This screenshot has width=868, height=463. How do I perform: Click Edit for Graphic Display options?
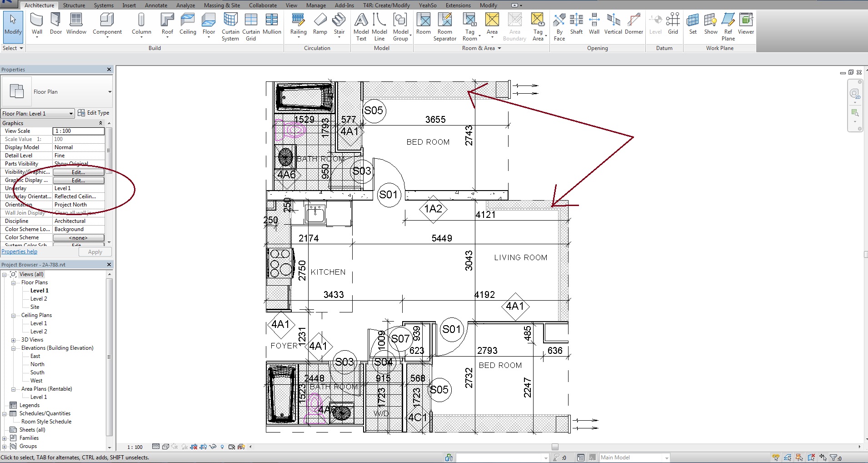tap(79, 181)
